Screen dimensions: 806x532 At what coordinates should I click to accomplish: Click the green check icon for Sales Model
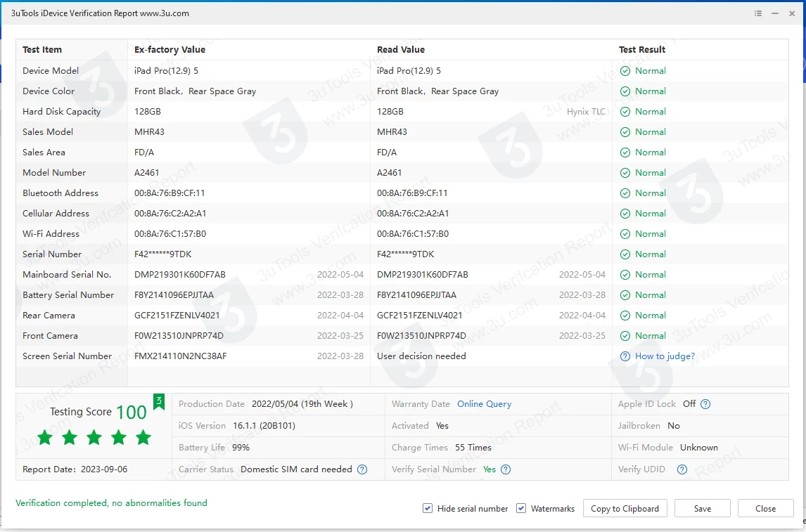click(625, 132)
